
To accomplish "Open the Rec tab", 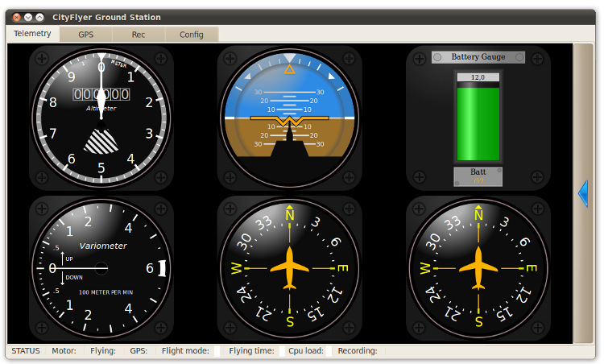I will click(x=139, y=35).
